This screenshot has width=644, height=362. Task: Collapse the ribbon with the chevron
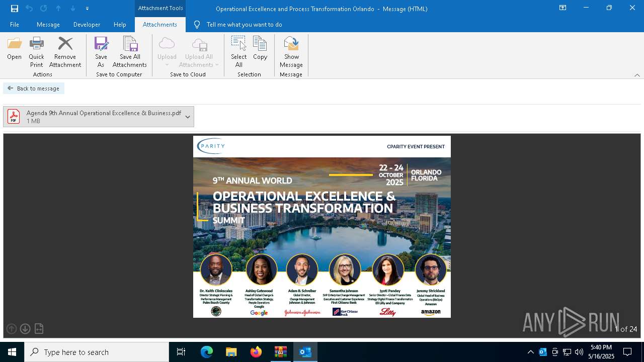click(637, 75)
